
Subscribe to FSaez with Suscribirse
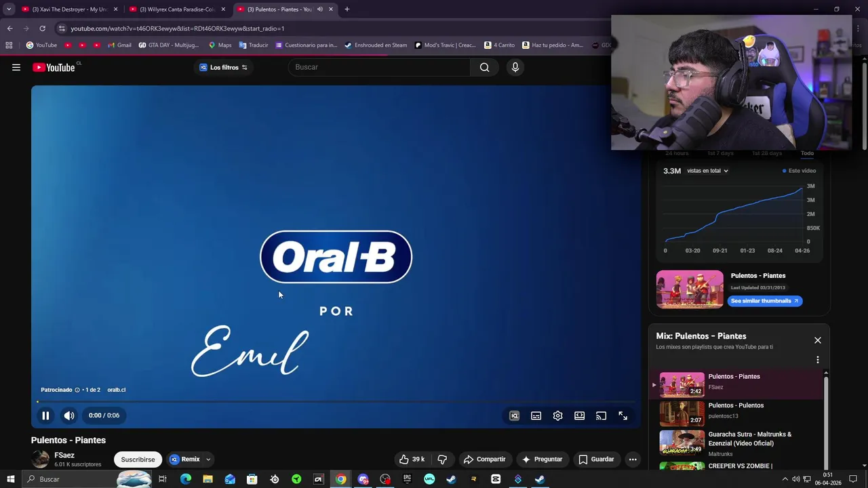138,460
